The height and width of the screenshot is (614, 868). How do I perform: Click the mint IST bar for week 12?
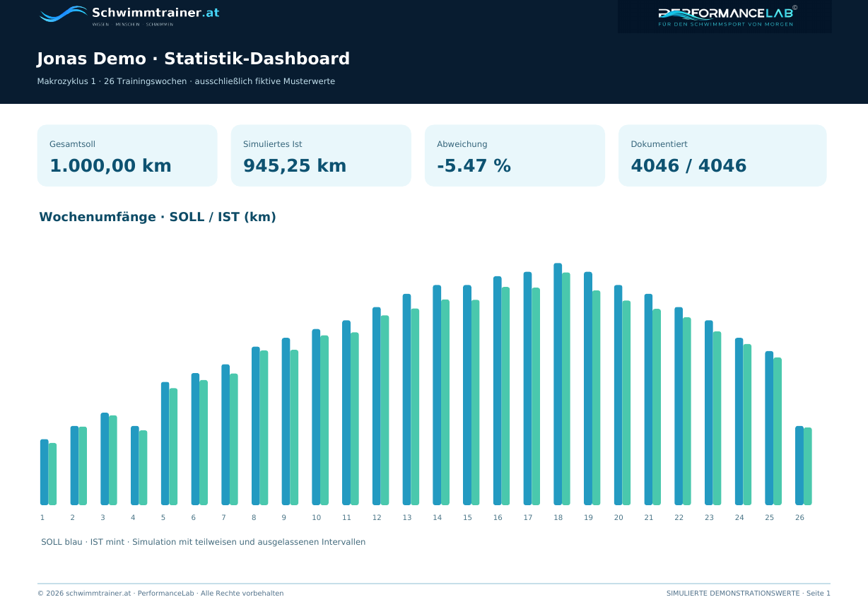point(385,411)
